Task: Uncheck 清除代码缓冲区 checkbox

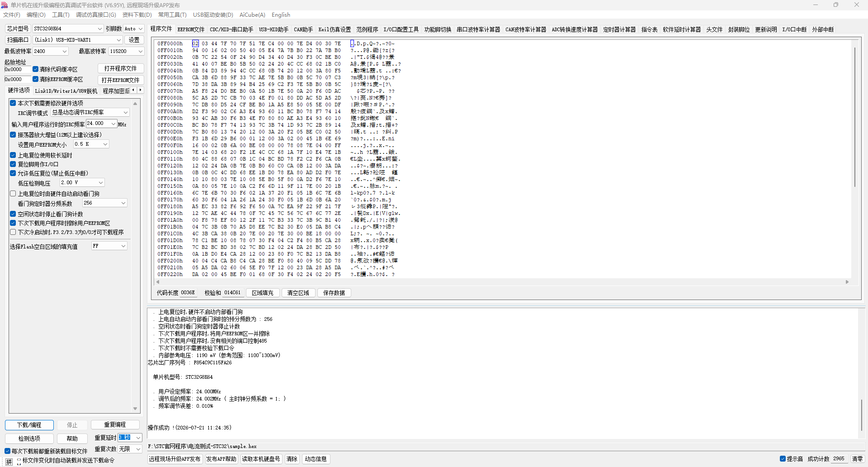Action: (x=35, y=69)
